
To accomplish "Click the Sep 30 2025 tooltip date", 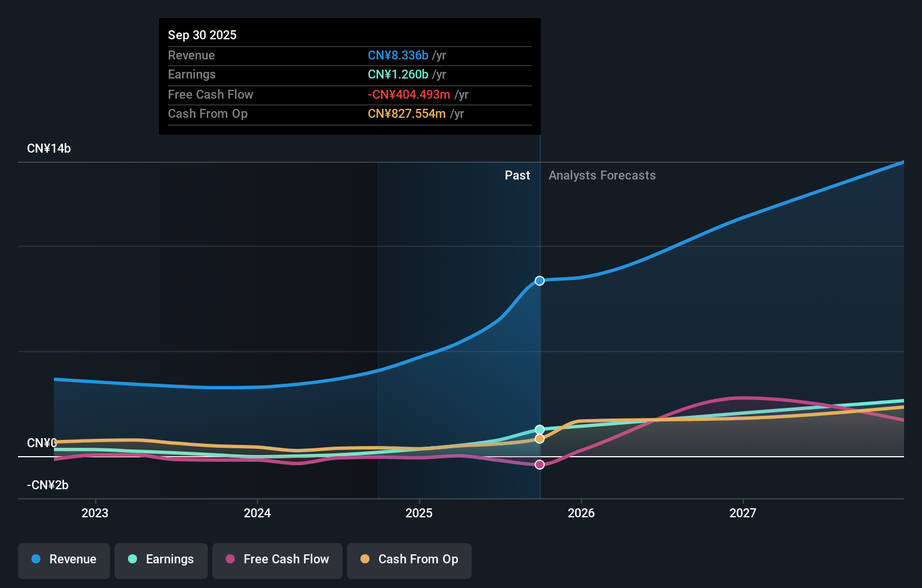I will tap(202, 35).
